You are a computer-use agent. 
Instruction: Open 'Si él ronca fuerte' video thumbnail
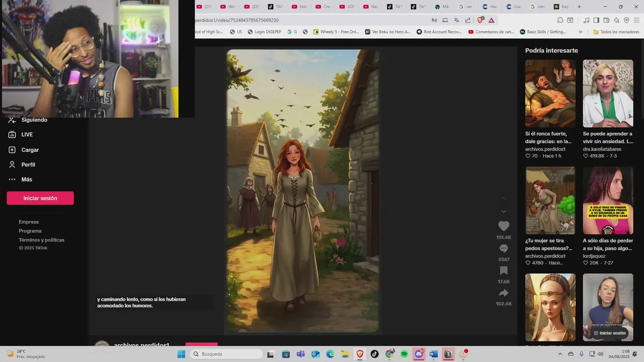coord(550,94)
